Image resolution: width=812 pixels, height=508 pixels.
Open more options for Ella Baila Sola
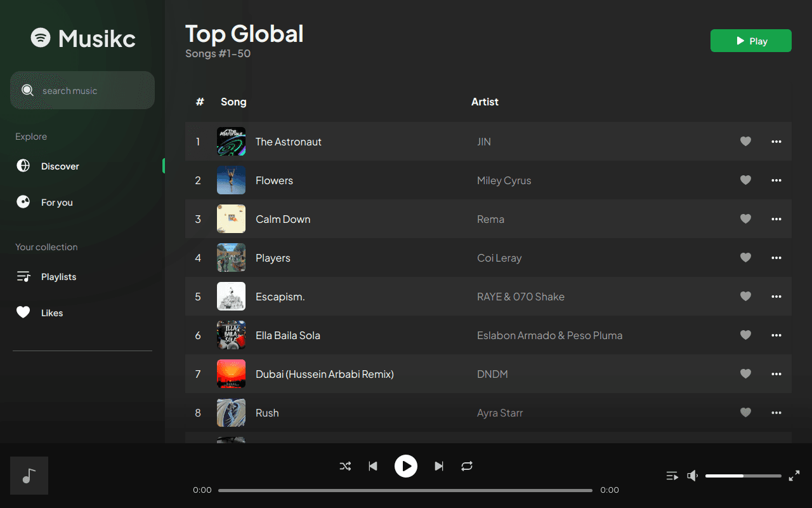pos(776,335)
